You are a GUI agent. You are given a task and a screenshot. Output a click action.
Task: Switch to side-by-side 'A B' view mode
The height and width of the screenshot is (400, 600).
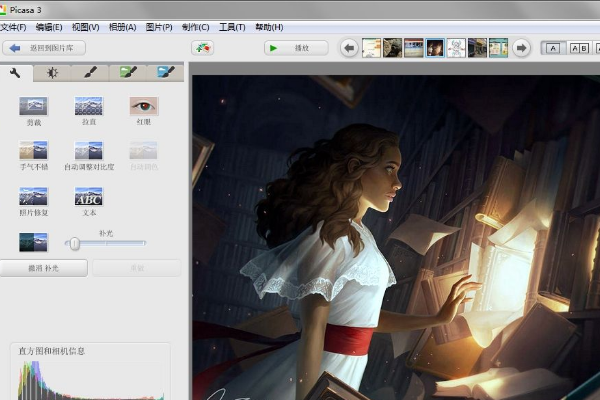579,48
